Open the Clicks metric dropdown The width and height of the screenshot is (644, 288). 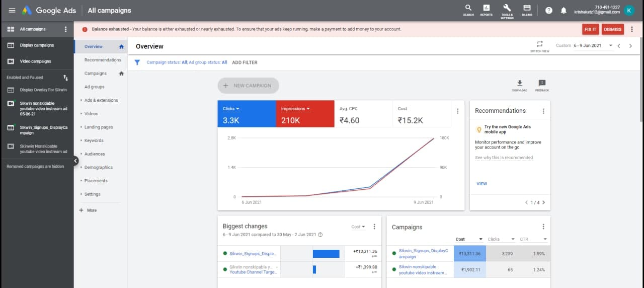click(231, 109)
